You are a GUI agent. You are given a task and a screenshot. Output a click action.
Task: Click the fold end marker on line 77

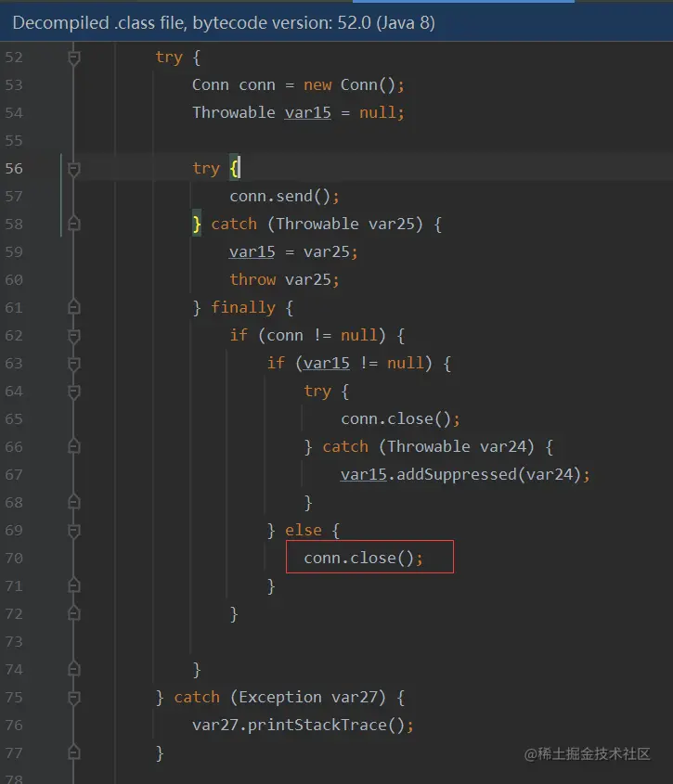[x=73, y=752]
